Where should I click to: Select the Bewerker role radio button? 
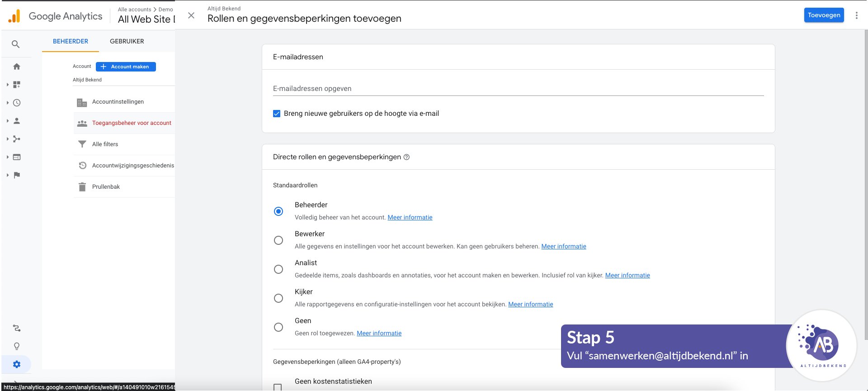(x=278, y=240)
